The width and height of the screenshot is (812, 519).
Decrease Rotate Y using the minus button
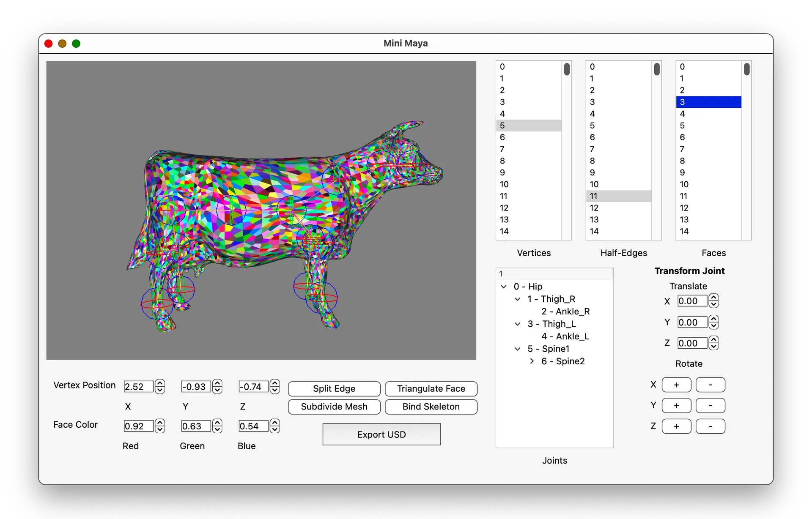710,405
